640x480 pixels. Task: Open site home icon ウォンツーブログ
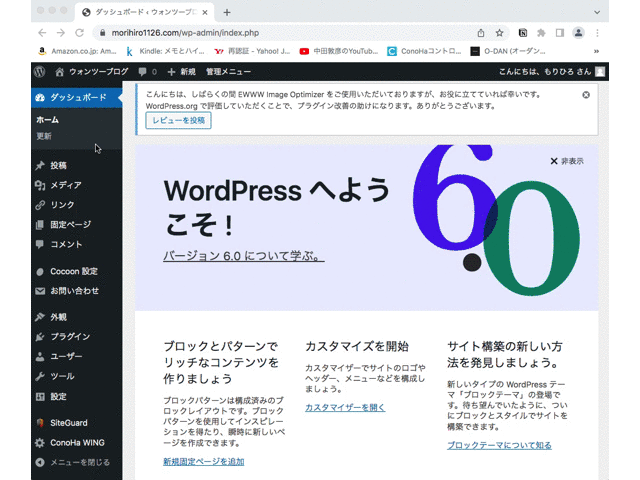pyautogui.click(x=60, y=72)
